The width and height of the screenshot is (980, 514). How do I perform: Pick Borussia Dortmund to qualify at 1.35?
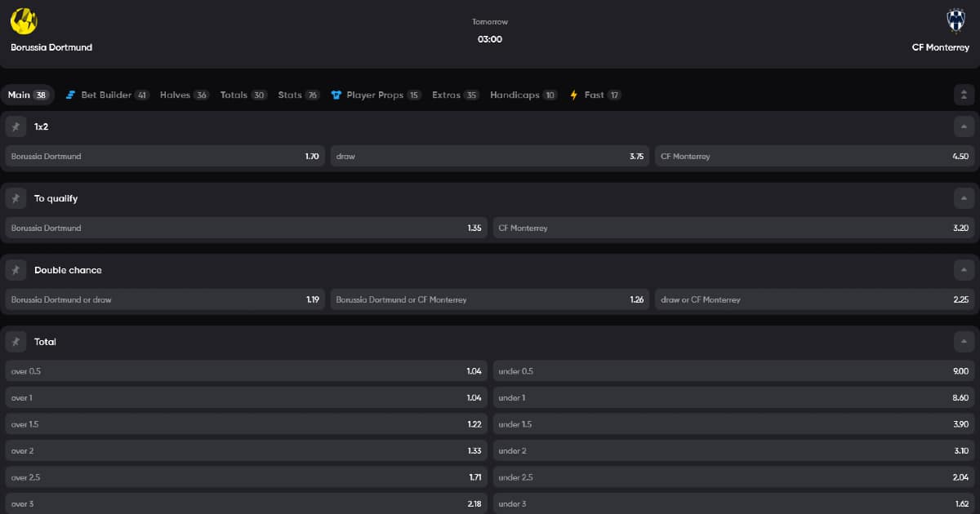pyautogui.click(x=246, y=228)
